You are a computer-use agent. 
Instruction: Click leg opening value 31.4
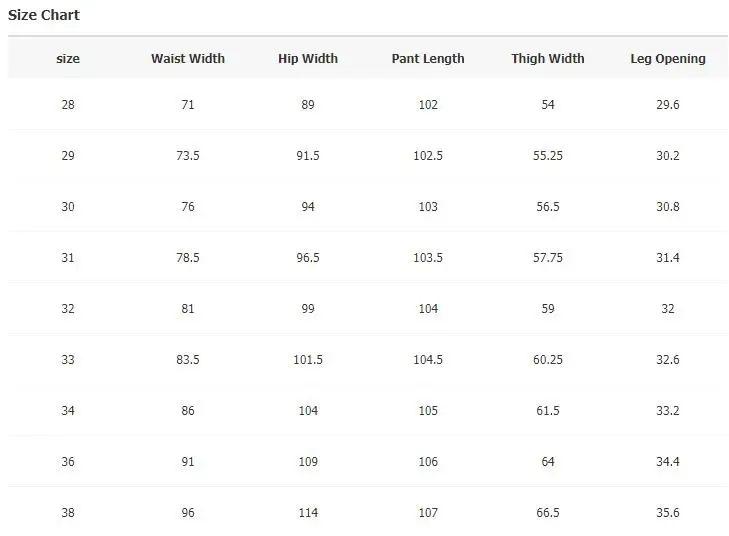click(x=668, y=258)
